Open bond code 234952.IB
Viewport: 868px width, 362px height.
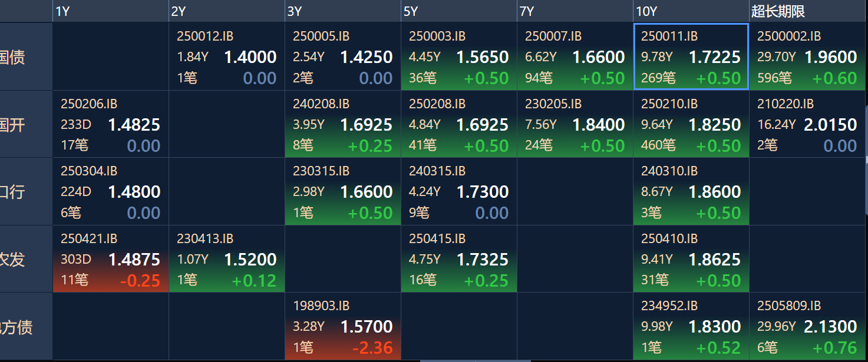coord(669,306)
